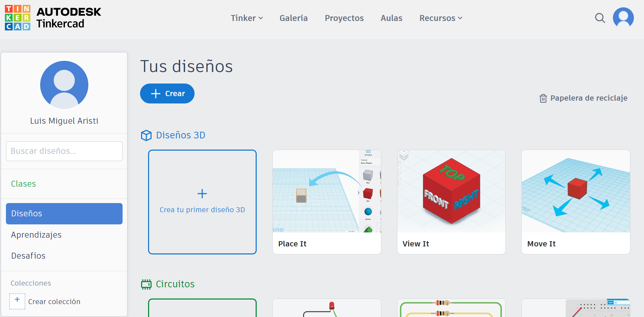644x317 pixels.
Task: Open the Galería menu item
Action: (x=293, y=18)
